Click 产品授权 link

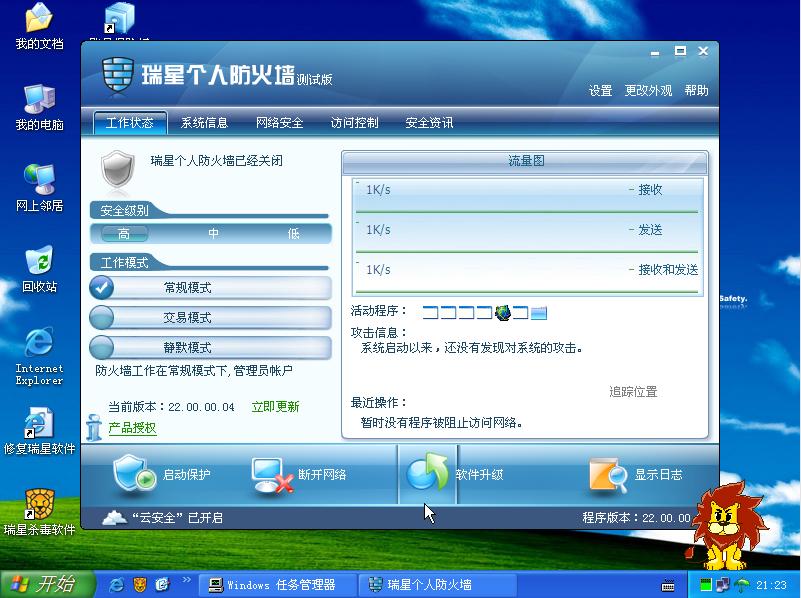tap(132, 428)
